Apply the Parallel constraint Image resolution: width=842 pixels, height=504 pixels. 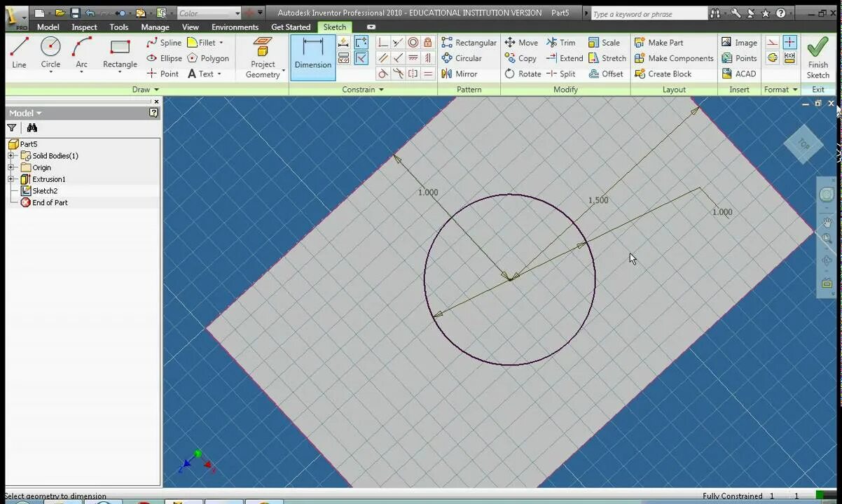[383, 58]
